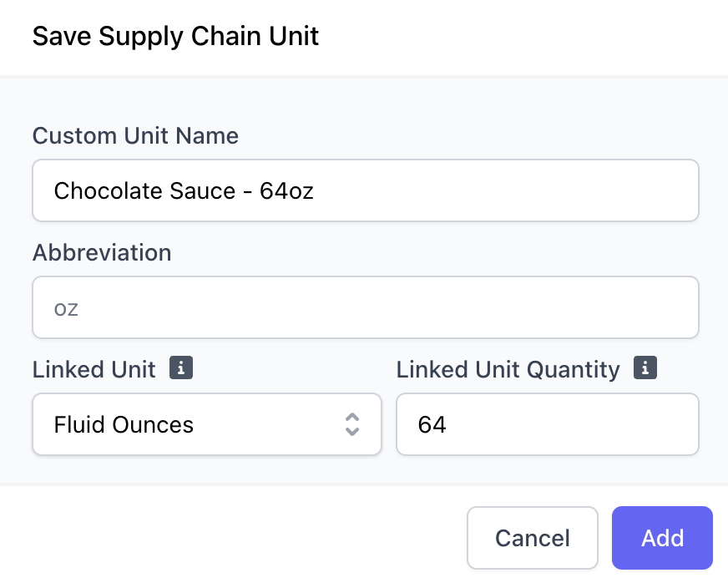Click the Add button

pyautogui.click(x=662, y=538)
